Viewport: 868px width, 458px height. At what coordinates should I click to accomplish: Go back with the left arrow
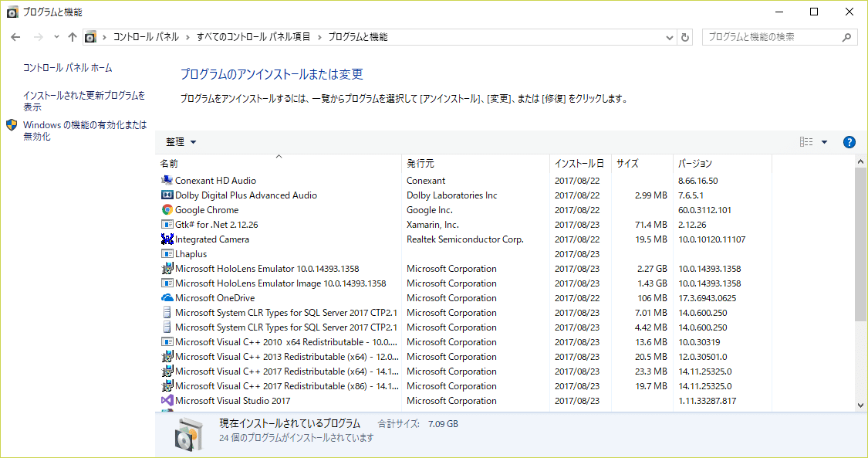coord(15,37)
